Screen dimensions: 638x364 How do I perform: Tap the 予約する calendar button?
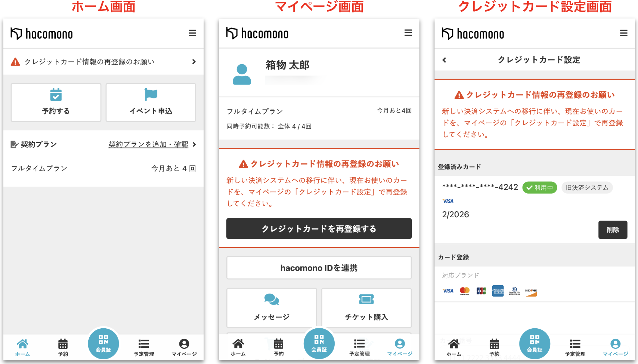(x=56, y=102)
